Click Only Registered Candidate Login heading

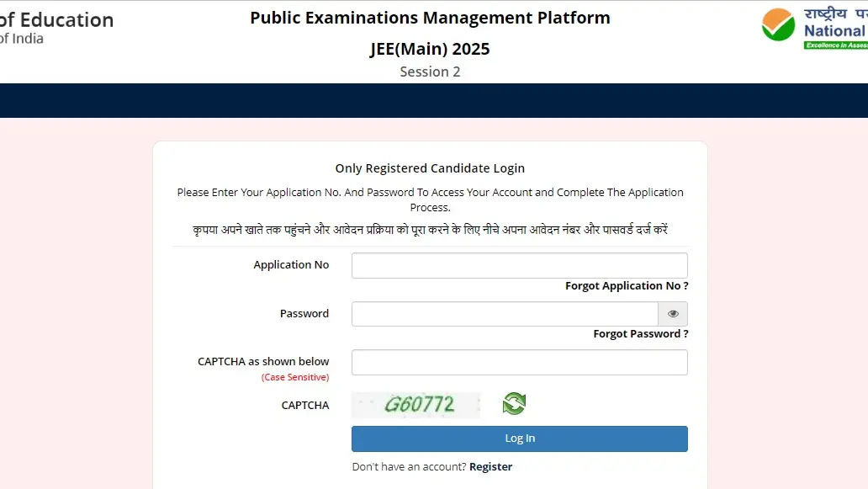(x=430, y=167)
